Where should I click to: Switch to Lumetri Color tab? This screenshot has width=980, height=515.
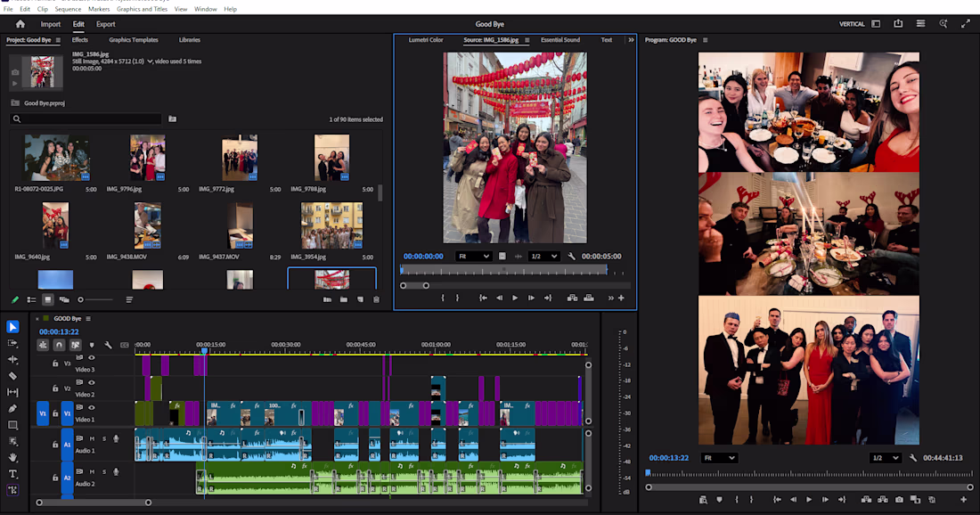[x=426, y=40]
